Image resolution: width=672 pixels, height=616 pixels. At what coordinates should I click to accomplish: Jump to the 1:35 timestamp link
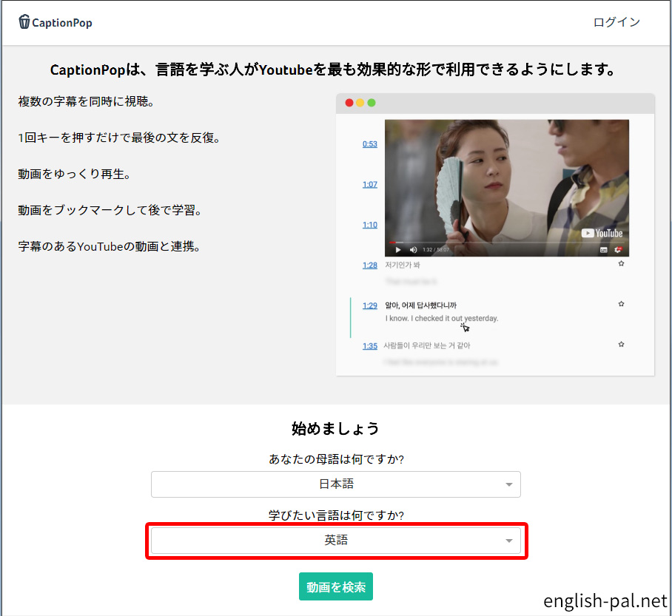(370, 345)
